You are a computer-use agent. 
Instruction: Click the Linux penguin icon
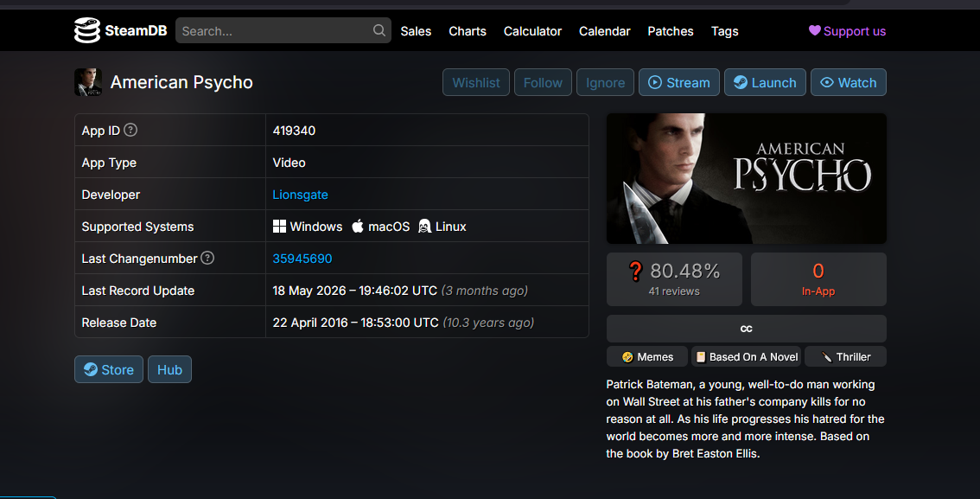[424, 227]
